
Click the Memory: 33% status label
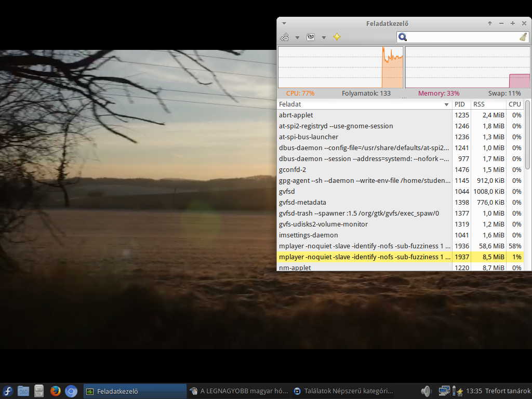point(438,94)
